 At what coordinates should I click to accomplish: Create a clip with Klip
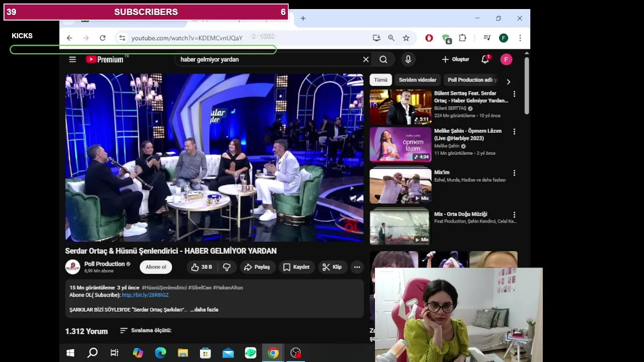tap(332, 267)
